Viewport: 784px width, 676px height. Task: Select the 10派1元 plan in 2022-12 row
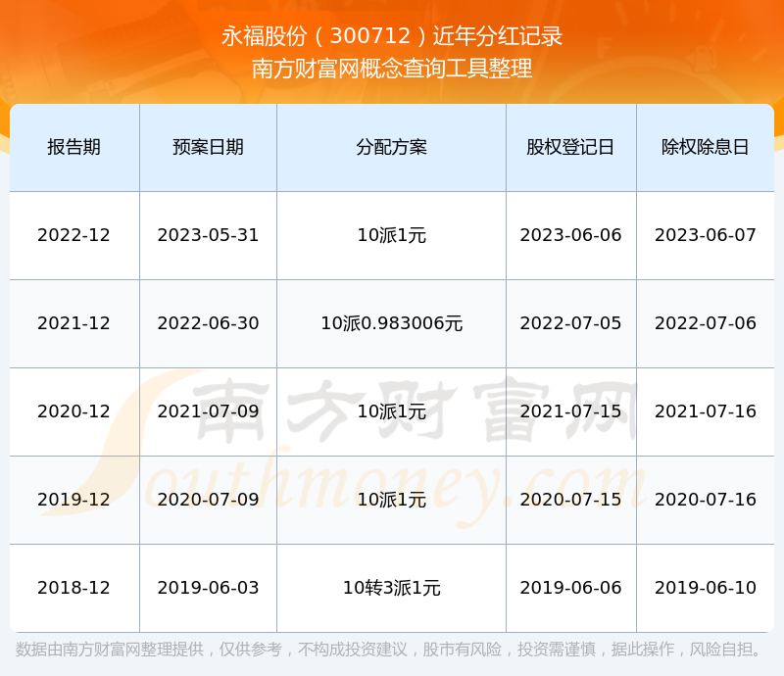pos(391,235)
